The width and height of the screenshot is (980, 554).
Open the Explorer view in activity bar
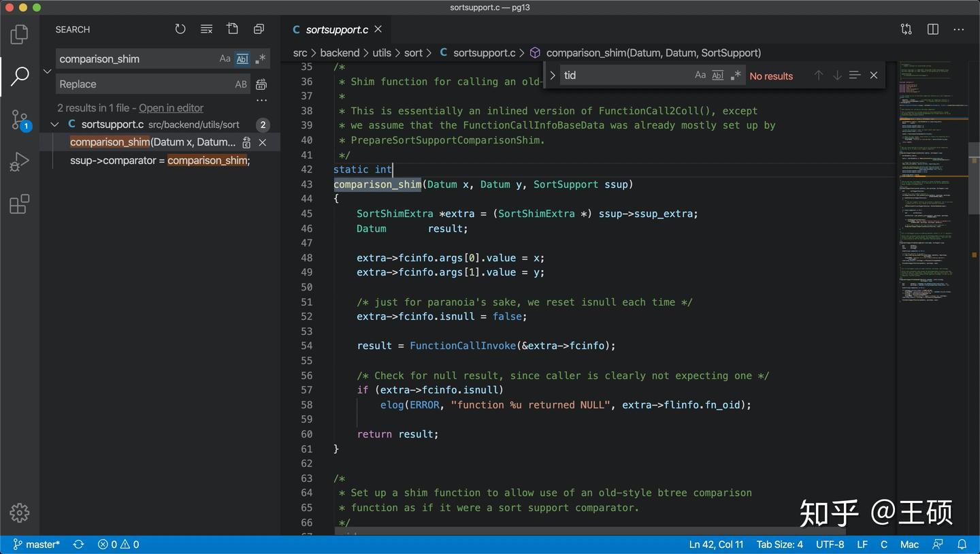pyautogui.click(x=20, y=34)
